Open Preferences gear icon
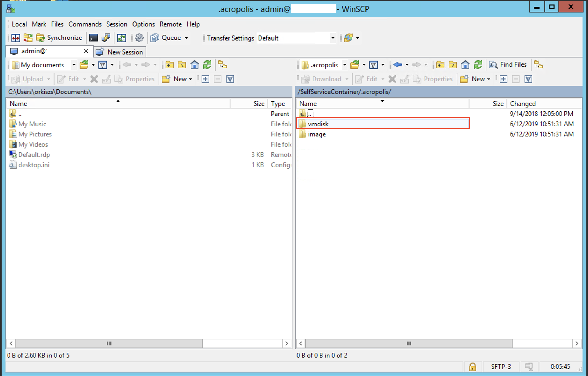 (x=139, y=38)
